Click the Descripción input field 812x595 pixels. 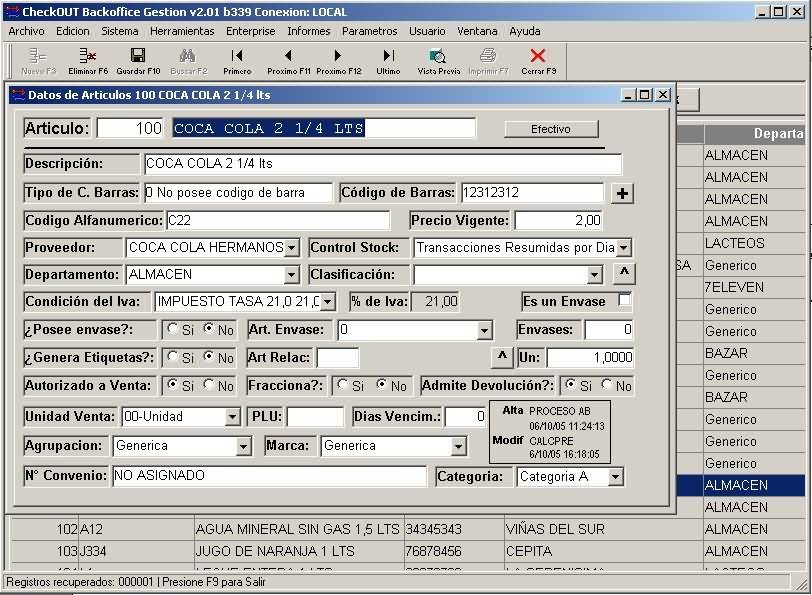[383, 164]
